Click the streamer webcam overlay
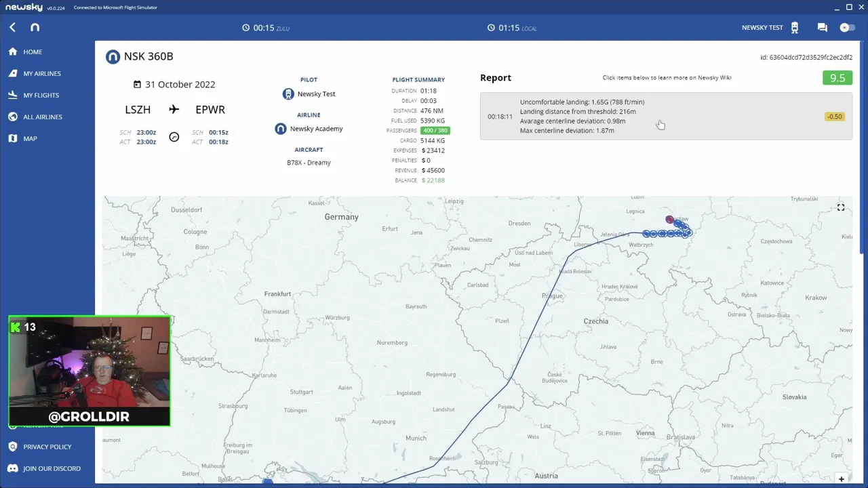Image resolution: width=868 pixels, height=488 pixels. (90, 371)
